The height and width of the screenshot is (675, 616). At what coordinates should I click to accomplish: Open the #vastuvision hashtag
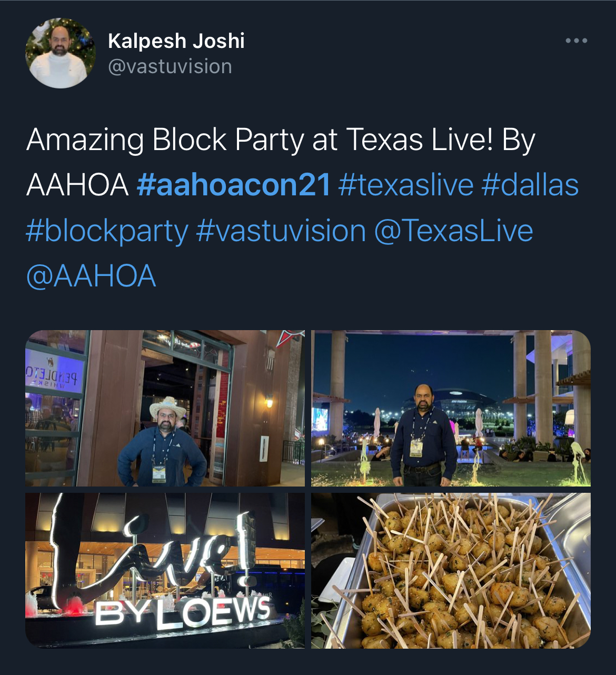point(281,232)
